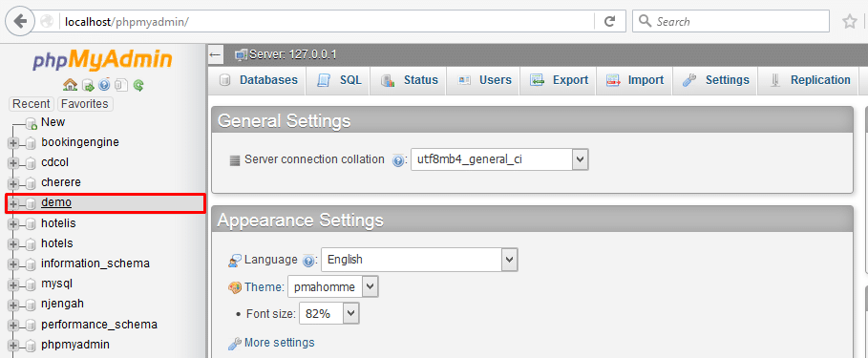Go to the Users tab
Screen dimensions: 868x358
pyautogui.click(x=484, y=80)
